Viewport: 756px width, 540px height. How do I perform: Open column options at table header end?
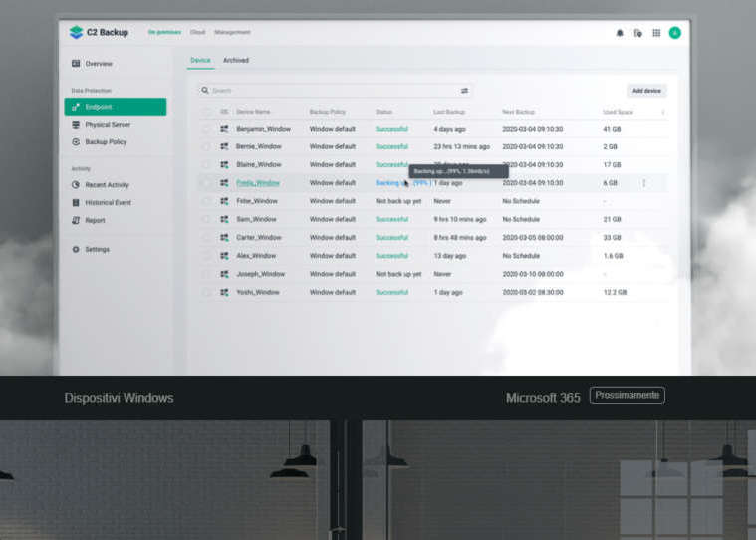(x=663, y=112)
